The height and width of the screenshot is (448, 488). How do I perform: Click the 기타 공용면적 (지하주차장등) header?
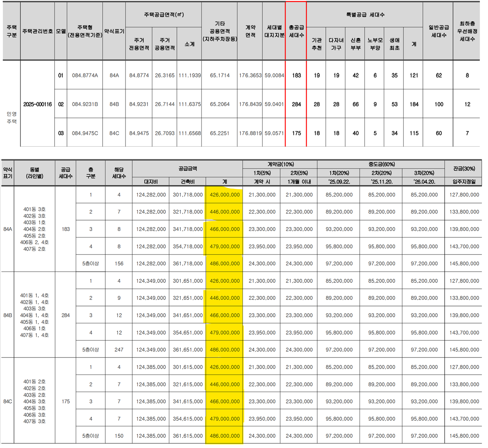click(x=220, y=31)
